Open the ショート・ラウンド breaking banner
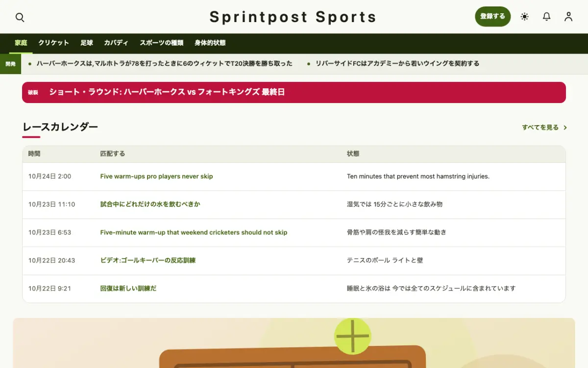 294,92
